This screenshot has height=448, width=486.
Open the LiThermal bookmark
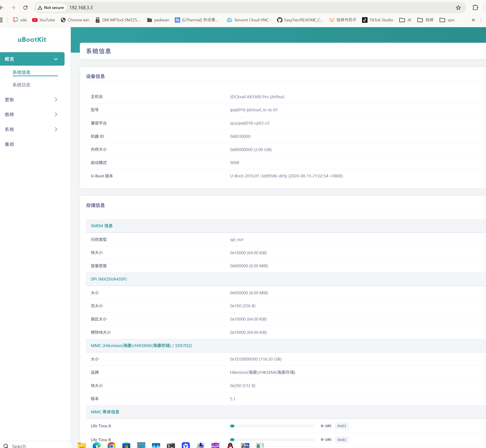click(197, 20)
